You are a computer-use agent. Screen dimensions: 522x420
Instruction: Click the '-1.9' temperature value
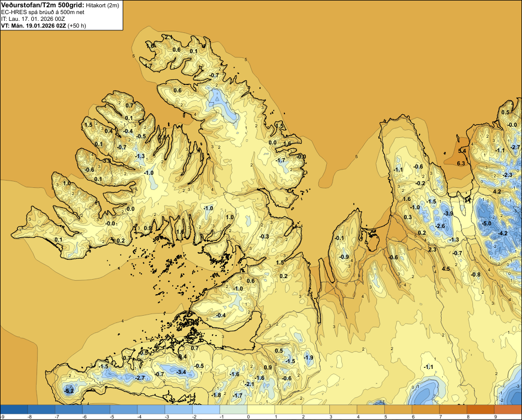point(309,357)
